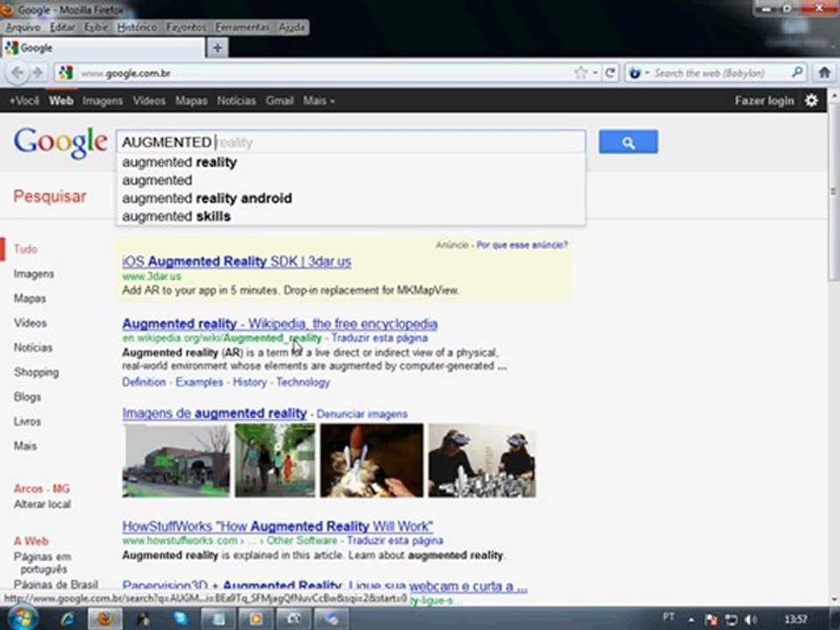840x630 pixels.
Task: Open the Ferramentas menu
Action: [242, 27]
